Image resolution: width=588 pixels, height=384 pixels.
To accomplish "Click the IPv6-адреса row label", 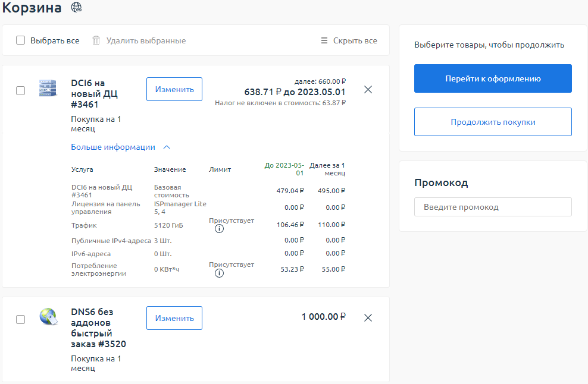I will click(x=91, y=254).
